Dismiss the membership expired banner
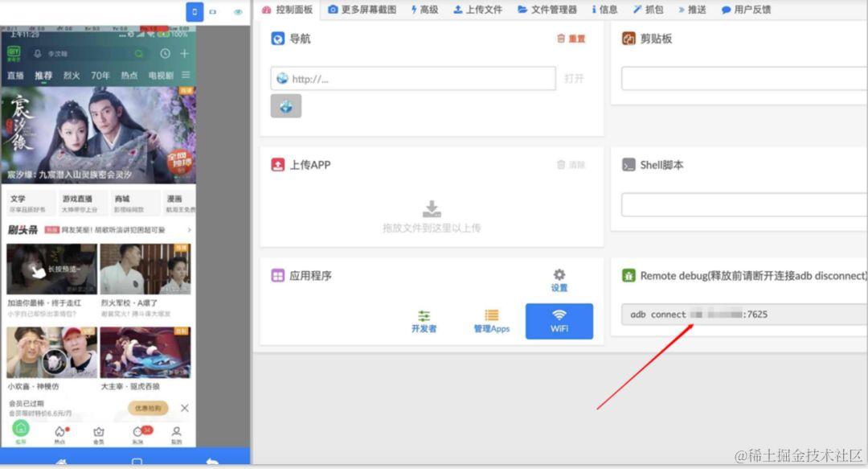868x469 pixels. tap(184, 408)
